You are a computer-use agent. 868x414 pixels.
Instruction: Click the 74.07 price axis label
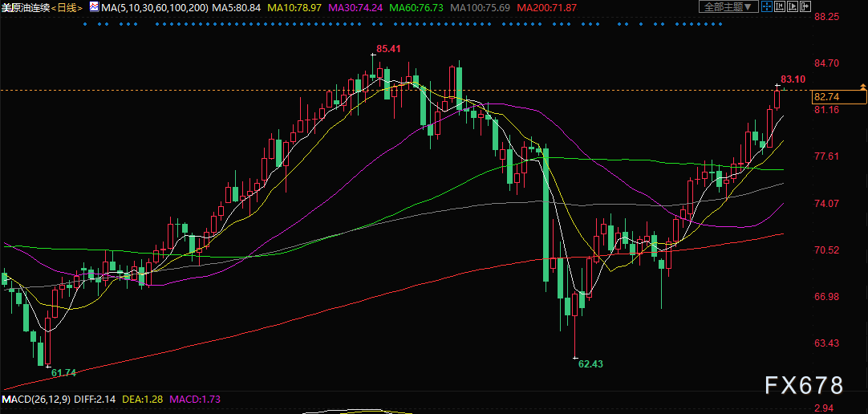[827, 203]
